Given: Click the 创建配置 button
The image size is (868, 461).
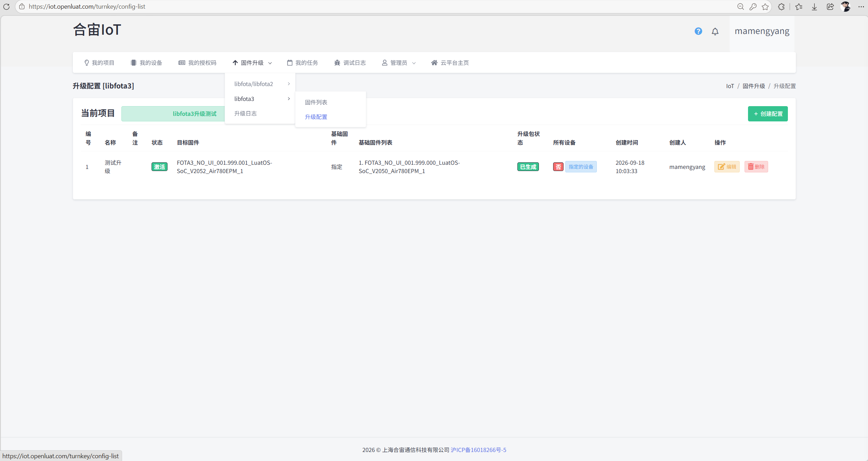Looking at the screenshot, I should click(768, 114).
